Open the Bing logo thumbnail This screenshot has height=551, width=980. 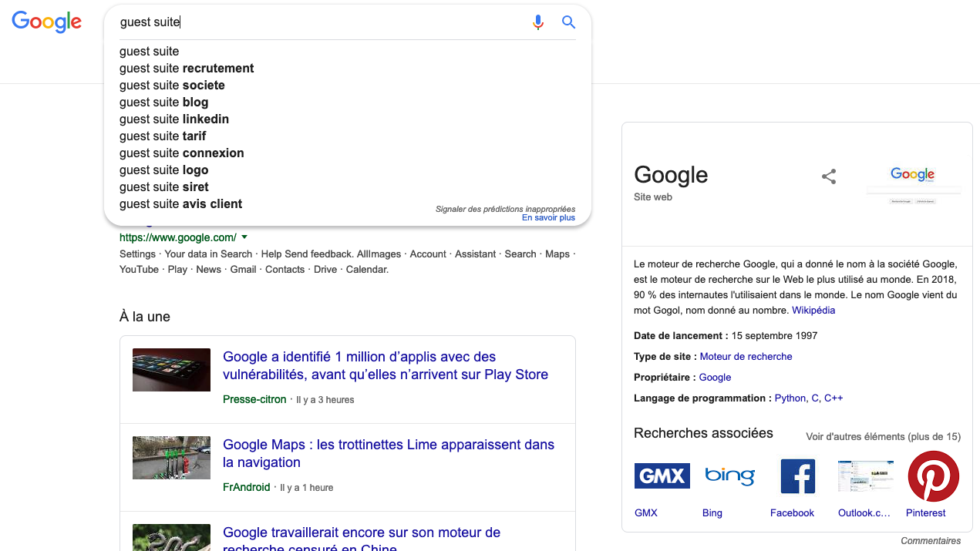click(729, 476)
